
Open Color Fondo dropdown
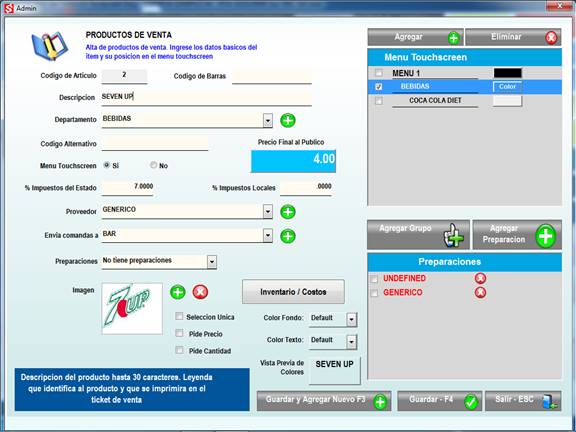(x=351, y=320)
